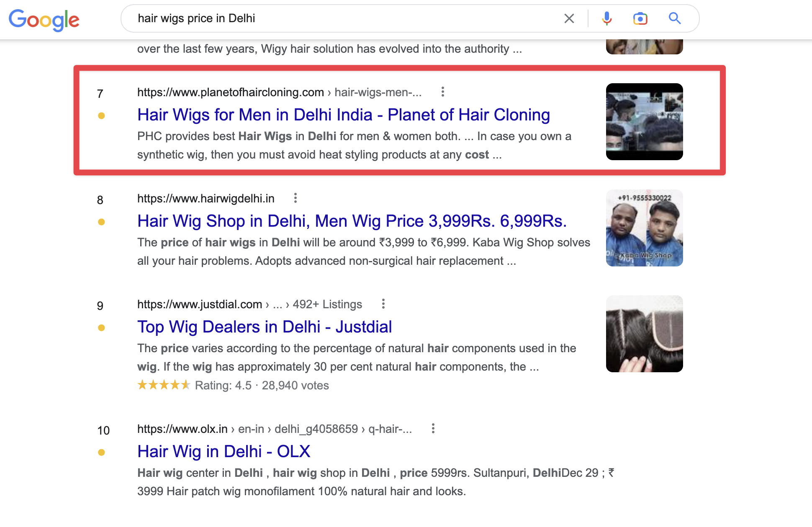812x527 pixels.
Task: Clear the search query text
Action: coord(569,18)
